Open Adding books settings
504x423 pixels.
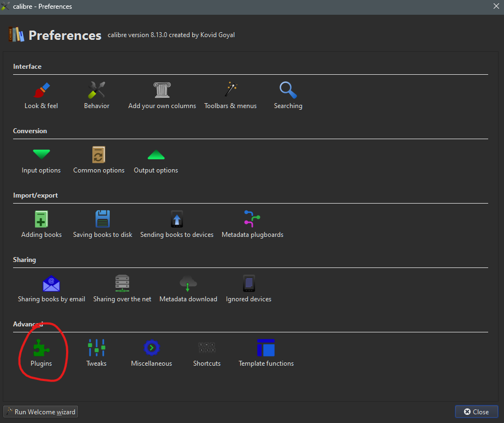[41, 224]
